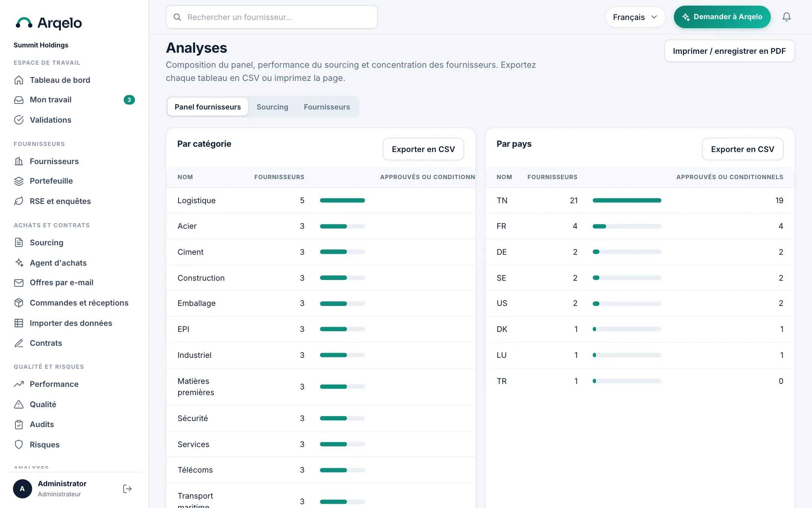
Task: Select the Acier category row
Action: click(x=321, y=226)
